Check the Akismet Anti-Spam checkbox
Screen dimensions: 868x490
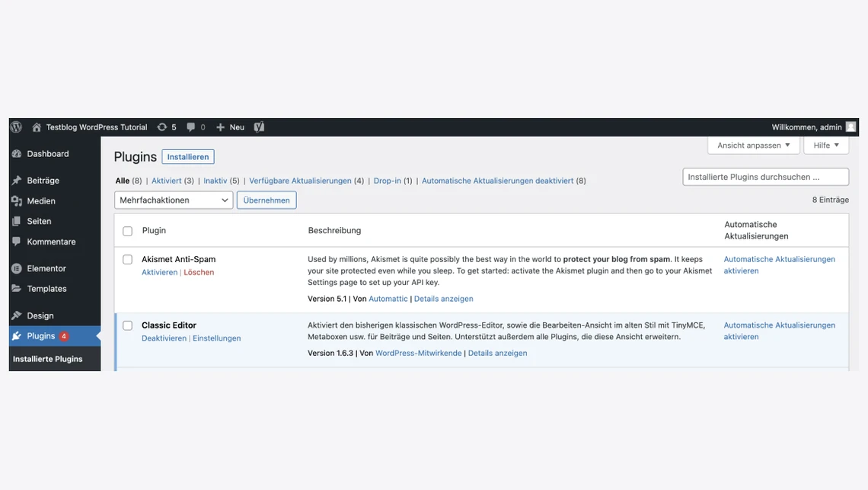pyautogui.click(x=127, y=259)
